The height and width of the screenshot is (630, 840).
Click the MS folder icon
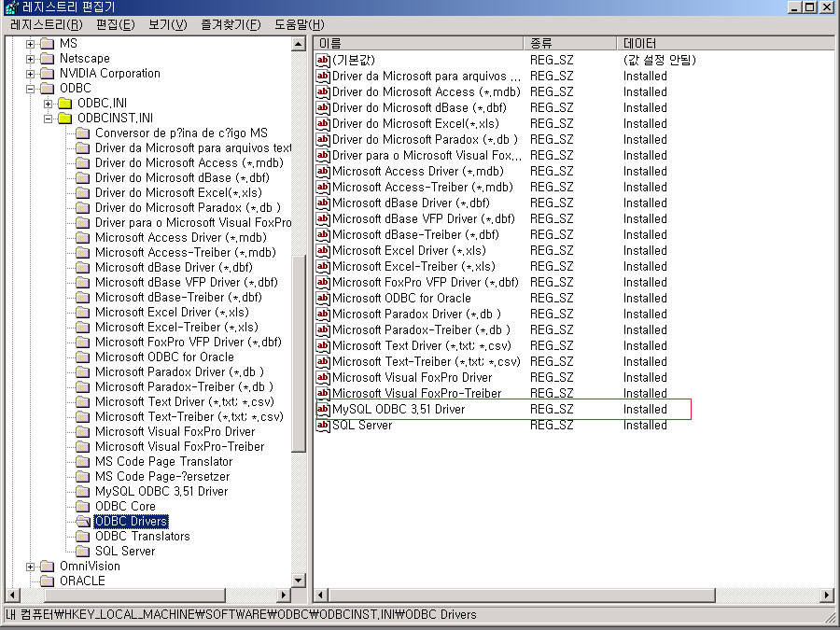pos(48,43)
